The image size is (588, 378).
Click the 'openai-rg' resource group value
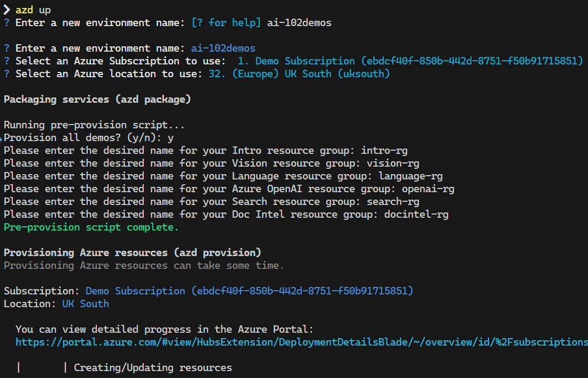click(428, 189)
